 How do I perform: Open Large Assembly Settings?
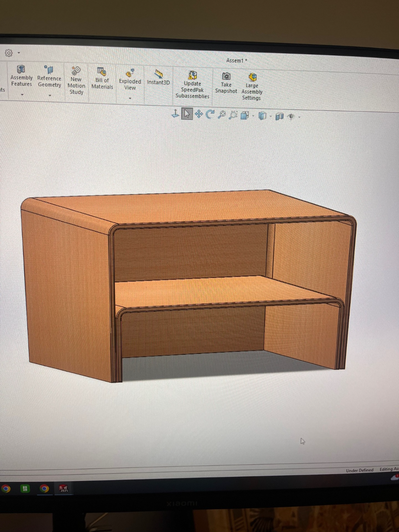(252, 87)
